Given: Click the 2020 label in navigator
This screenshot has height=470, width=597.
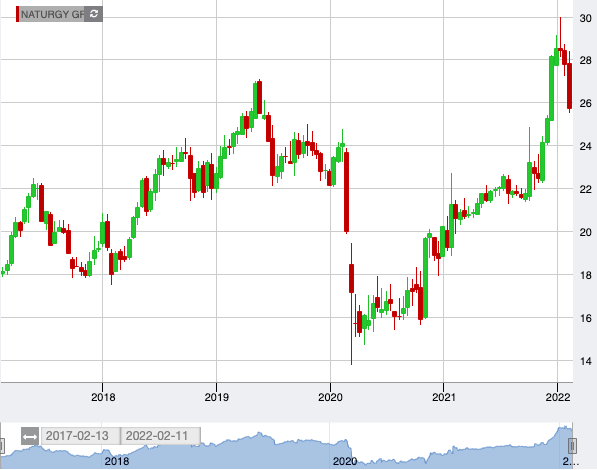Looking at the screenshot, I should pyautogui.click(x=345, y=461).
